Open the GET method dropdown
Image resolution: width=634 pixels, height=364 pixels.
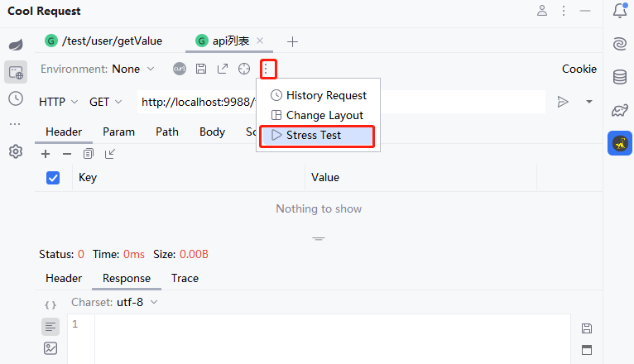[x=105, y=102]
